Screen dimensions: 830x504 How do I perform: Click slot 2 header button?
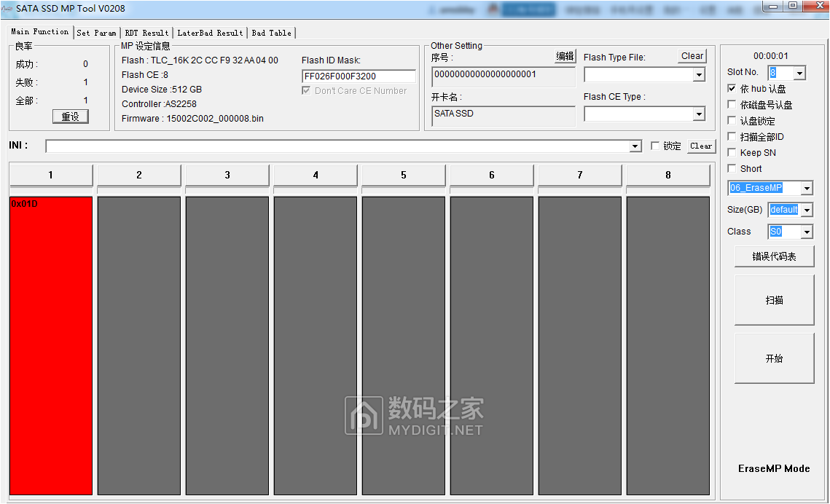(139, 175)
